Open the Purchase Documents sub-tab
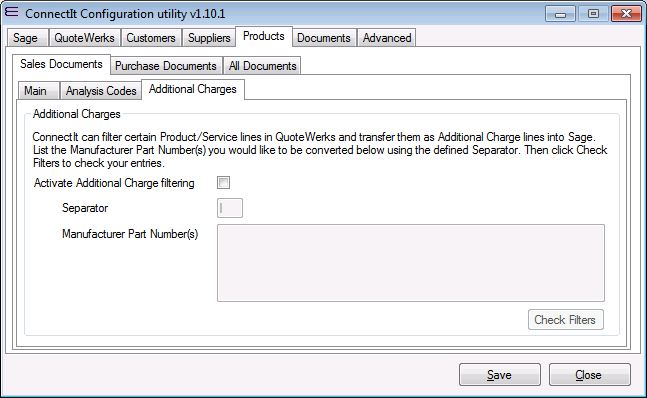647x398 pixels. (x=166, y=66)
